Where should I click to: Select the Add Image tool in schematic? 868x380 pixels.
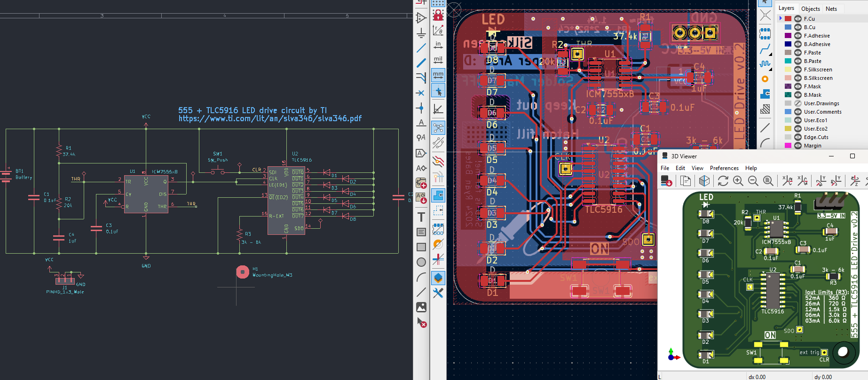pyautogui.click(x=421, y=307)
